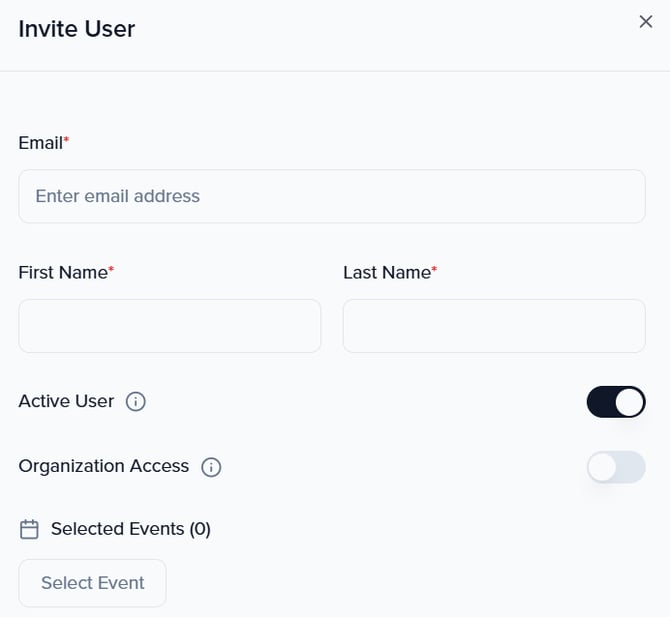Click the Last Name label

point(386,272)
